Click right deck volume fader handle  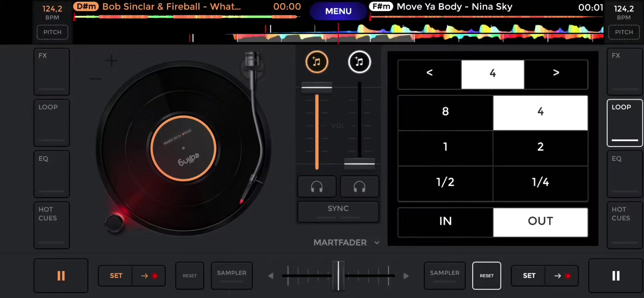click(360, 164)
